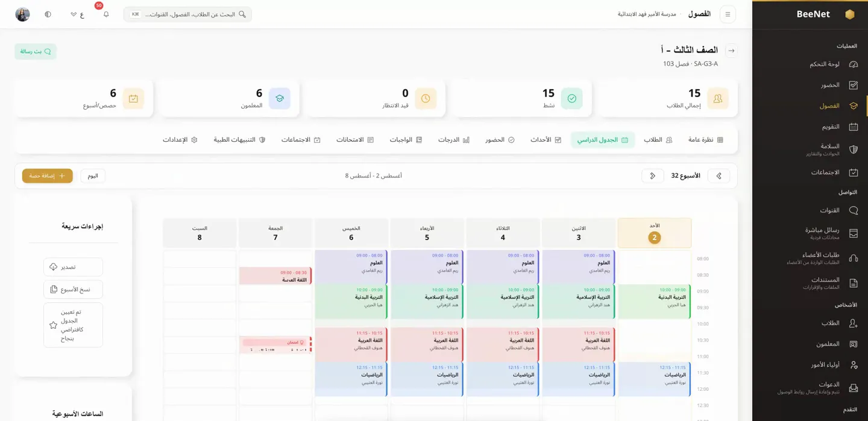Image resolution: width=868 pixels, height=421 pixels.
Task: Click the قيد الانتظار clock stat icon
Action: tap(426, 98)
